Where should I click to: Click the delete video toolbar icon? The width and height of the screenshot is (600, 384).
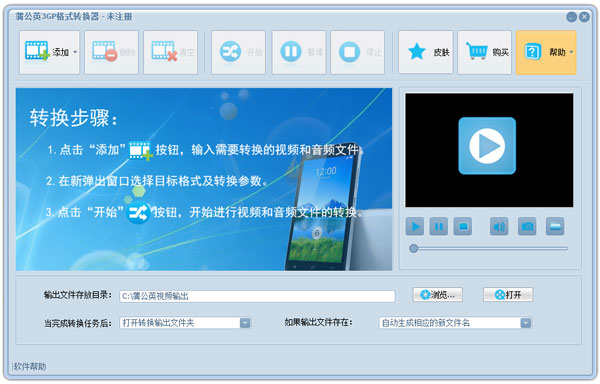[111, 52]
